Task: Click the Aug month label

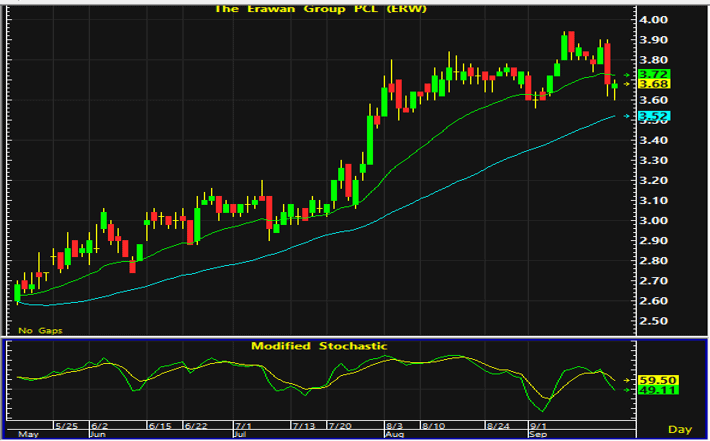Action: click(x=393, y=435)
